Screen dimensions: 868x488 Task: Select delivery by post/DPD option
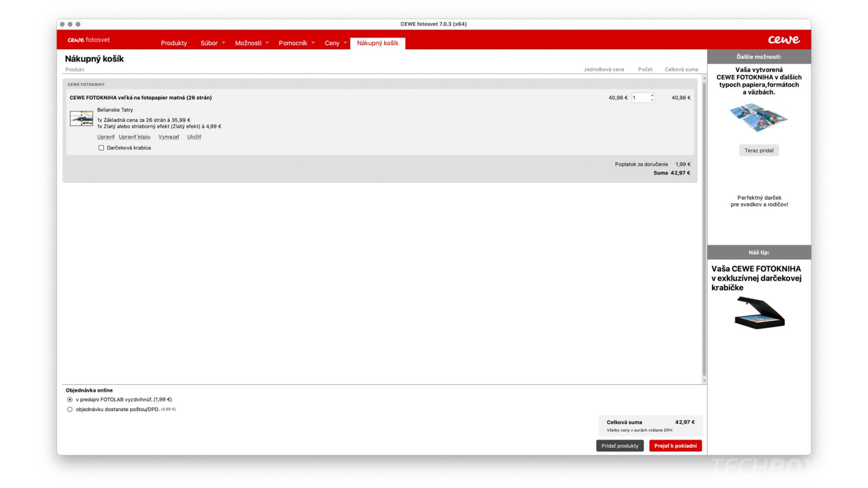[70, 409]
